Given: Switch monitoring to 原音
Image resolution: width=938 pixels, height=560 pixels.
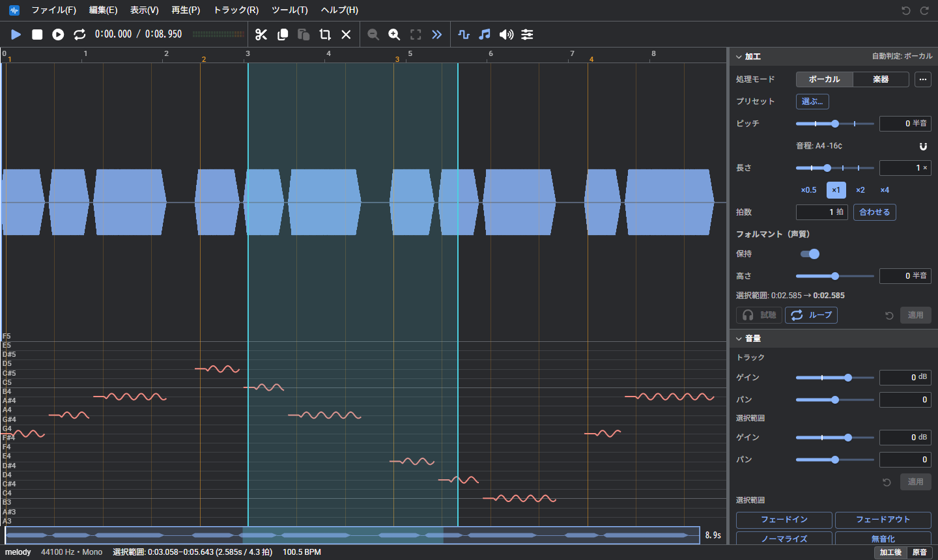Looking at the screenshot, I should pos(920,552).
